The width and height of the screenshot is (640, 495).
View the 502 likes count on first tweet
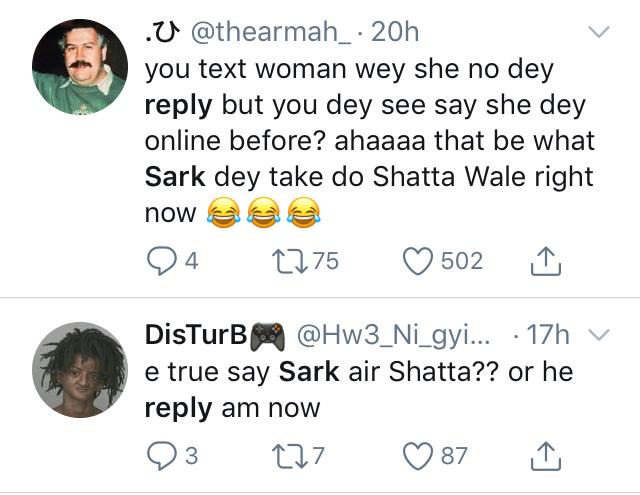coord(462,261)
